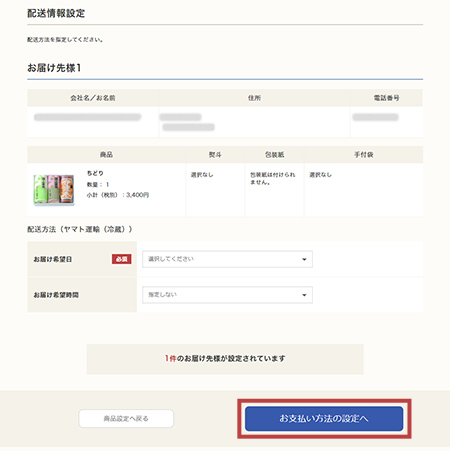Click the 住所 column header
The image size is (450, 451).
point(254,98)
